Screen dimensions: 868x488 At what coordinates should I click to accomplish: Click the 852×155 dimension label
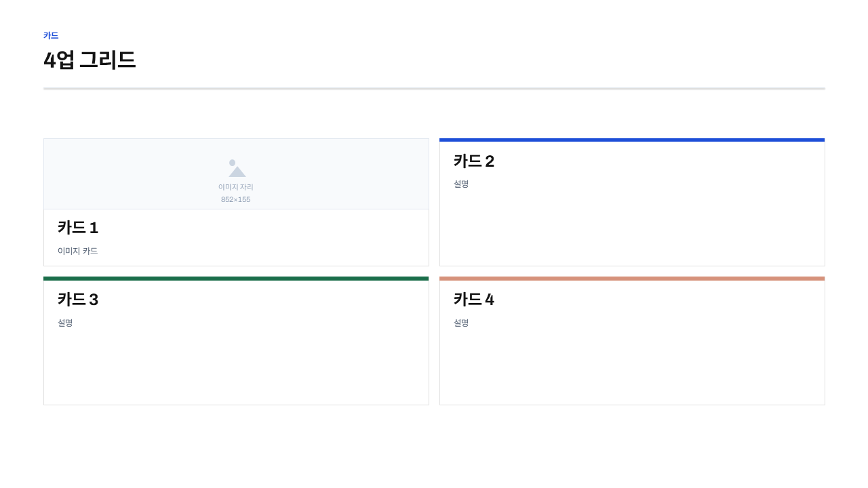click(236, 199)
